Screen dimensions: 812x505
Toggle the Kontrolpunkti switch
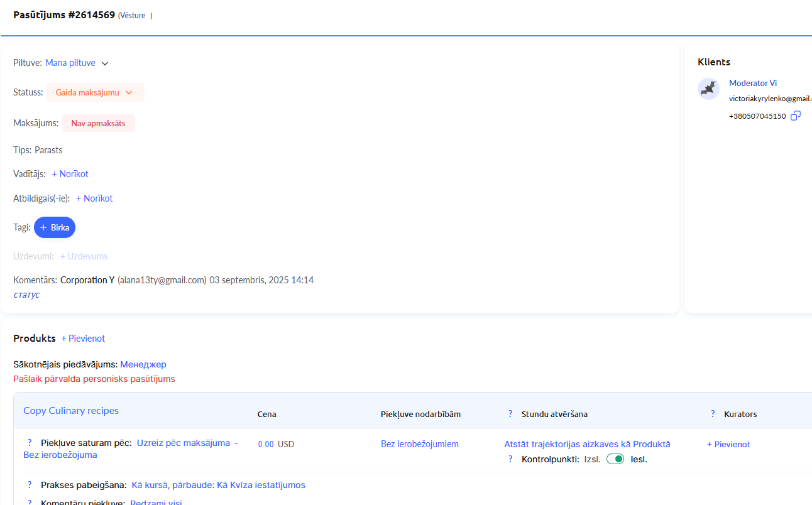click(x=615, y=459)
